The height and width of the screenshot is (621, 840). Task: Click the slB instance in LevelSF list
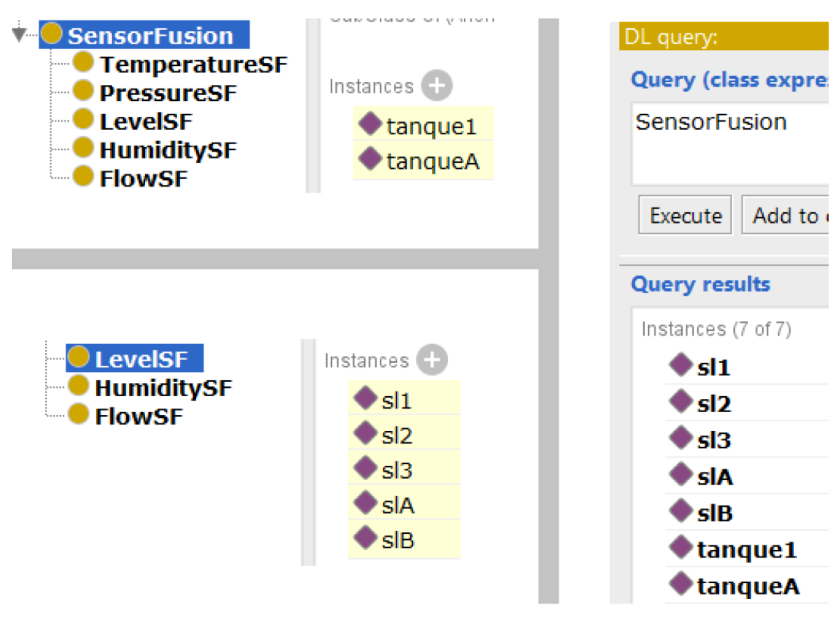coord(398,540)
